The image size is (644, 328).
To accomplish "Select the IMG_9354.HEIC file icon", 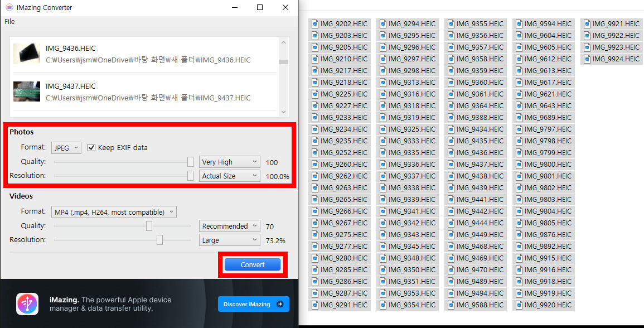I will coord(383,305).
